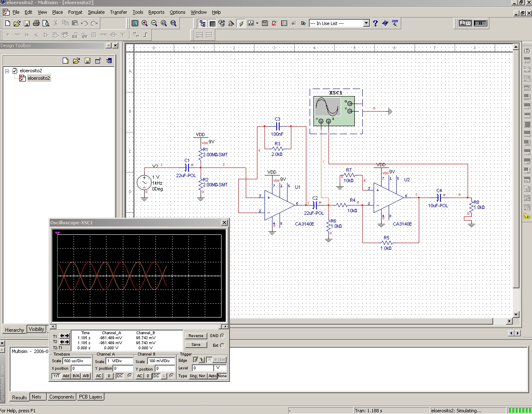Toggle the eloerosito2 design checkbox
The image size is (532, 414).
tap(15, 71)
